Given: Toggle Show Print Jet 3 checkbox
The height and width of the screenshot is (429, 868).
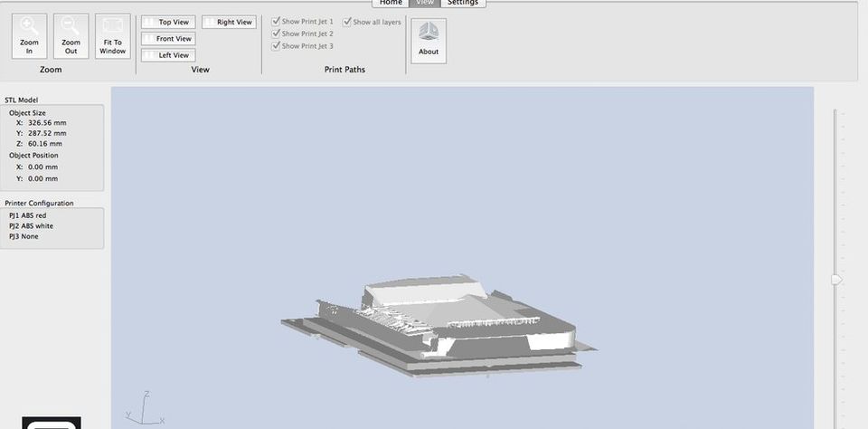Looking at the screenshot, I should coord(276,46).
